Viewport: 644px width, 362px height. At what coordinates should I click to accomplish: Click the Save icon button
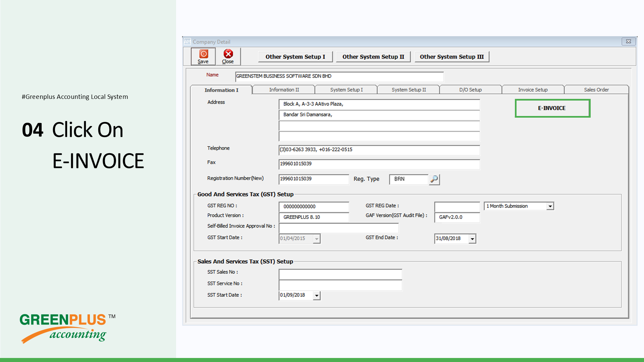pyautogui.click(x=203, y=56)
